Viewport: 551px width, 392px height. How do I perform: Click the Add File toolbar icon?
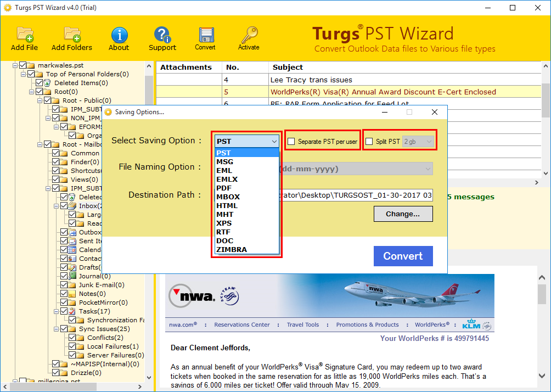[25, 35]
